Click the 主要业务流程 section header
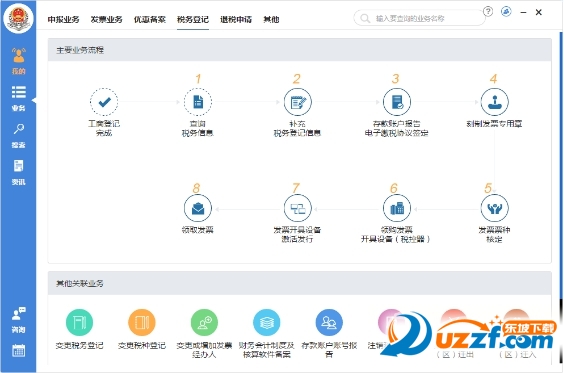This screenshot has width=564, height=373. point(299,50)
